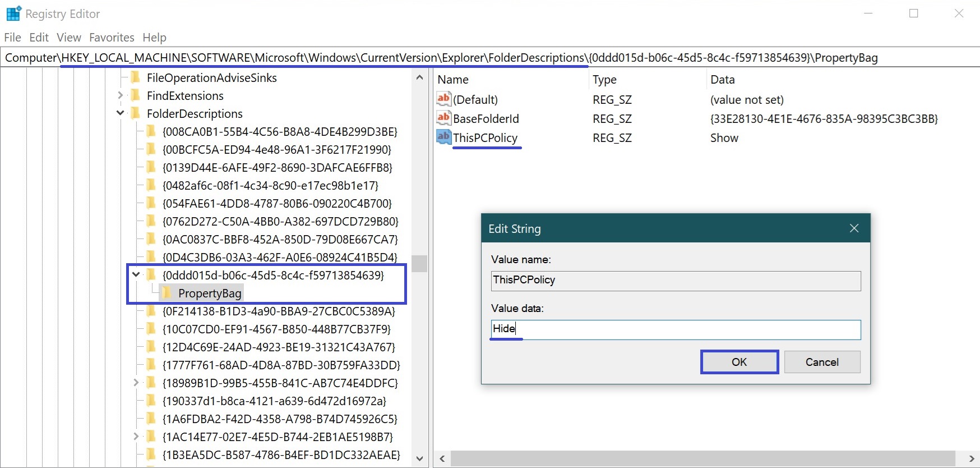The height and width of the screenshot is (468, 980).
Task: Click the '(value not set)' data cell
Action: pos(747,99)
